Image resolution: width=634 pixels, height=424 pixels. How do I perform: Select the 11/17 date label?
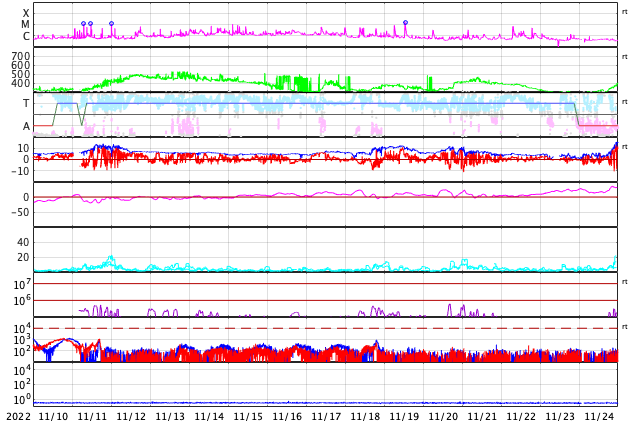[x=326, y=416]
